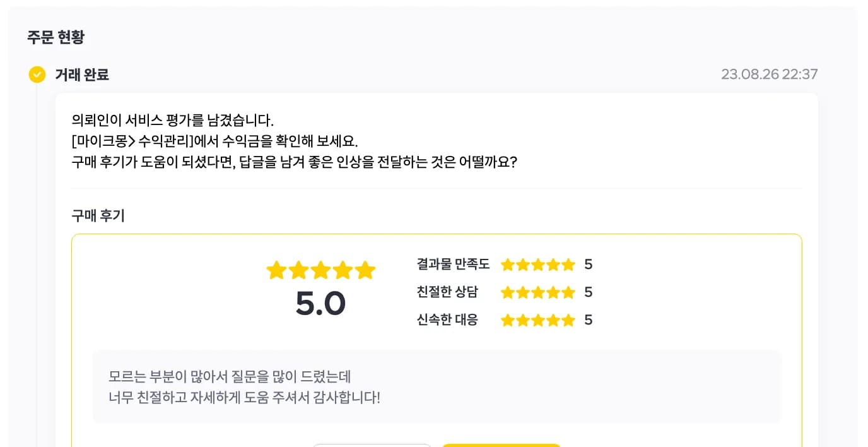The width and height of the screenshot is (868, 447).
Task: Click the 결과물 만족도 label
Action: 453,265
